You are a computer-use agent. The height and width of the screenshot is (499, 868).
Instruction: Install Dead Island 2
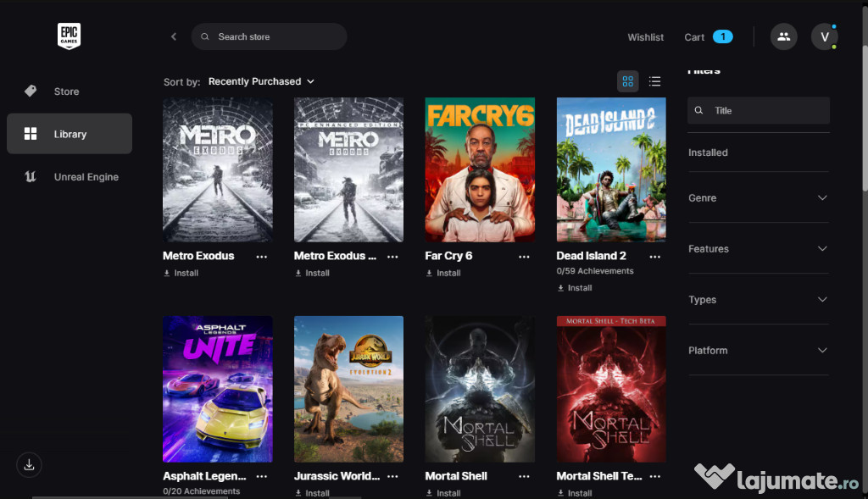point(575,288)
